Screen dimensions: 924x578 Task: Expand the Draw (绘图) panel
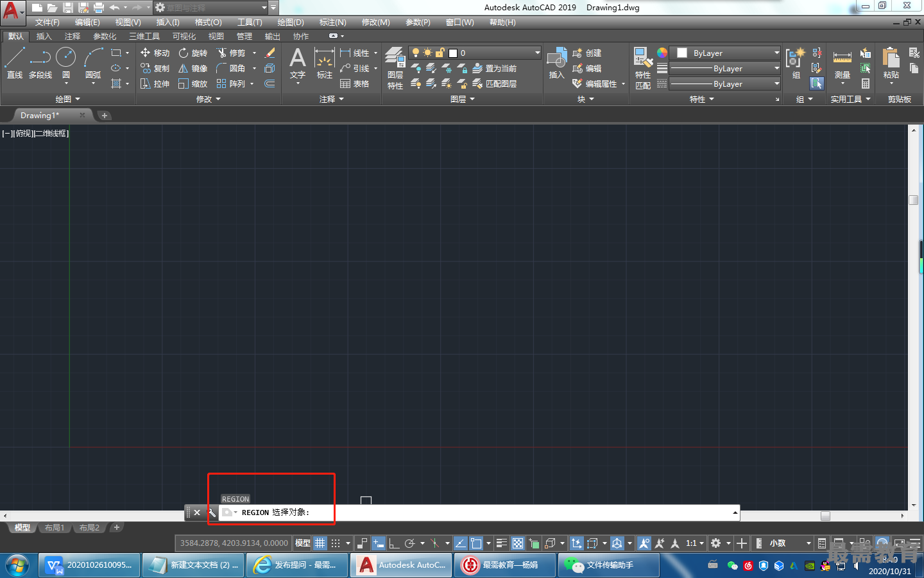point(67,99)
